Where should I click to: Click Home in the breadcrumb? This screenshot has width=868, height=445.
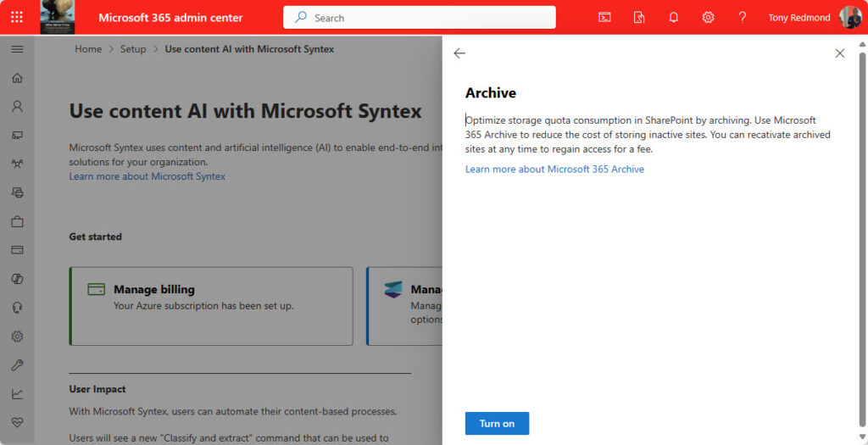88,49
